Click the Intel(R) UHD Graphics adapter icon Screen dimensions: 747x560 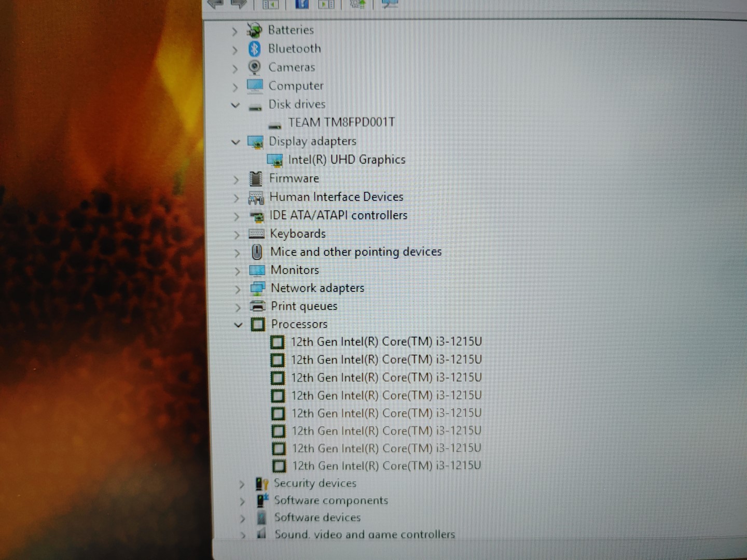tap(274, 160)
